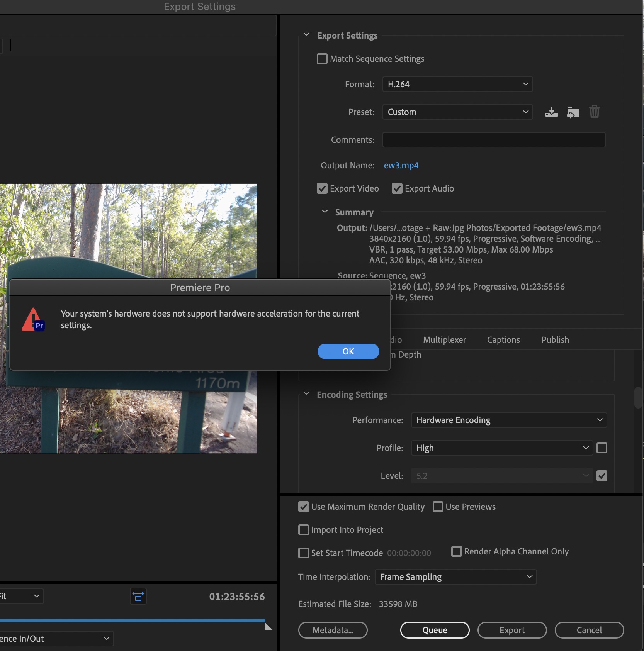
Task: Collapse the Summary section
Action: coord(325,212)
